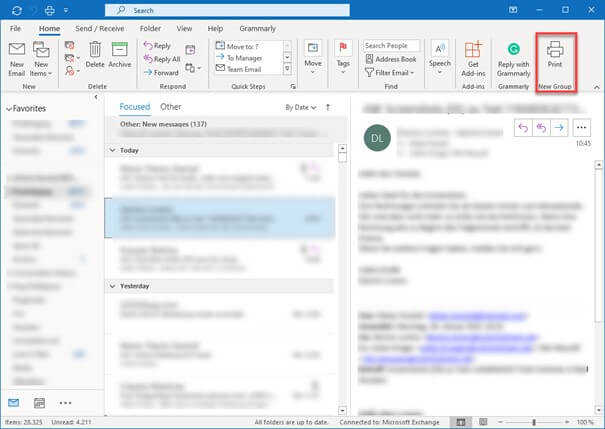Archive the selected message

click(x=120, y=55)
